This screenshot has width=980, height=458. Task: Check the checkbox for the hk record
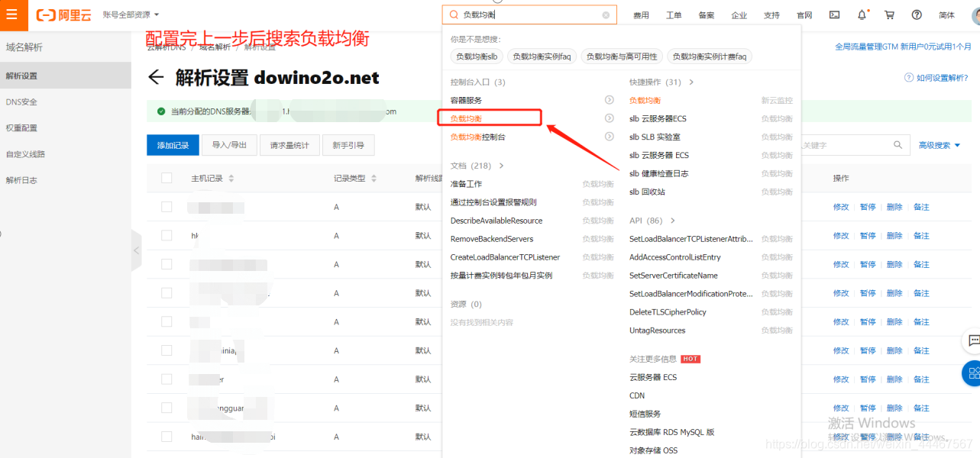(x=167, y=236)
